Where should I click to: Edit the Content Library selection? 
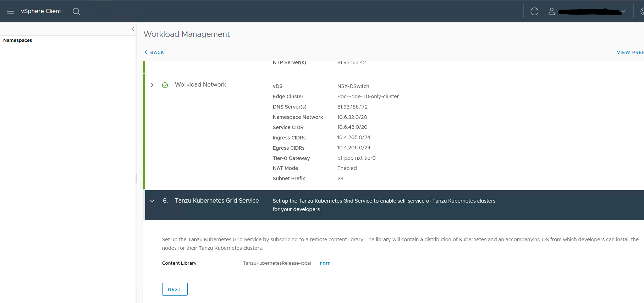(325, 264)
